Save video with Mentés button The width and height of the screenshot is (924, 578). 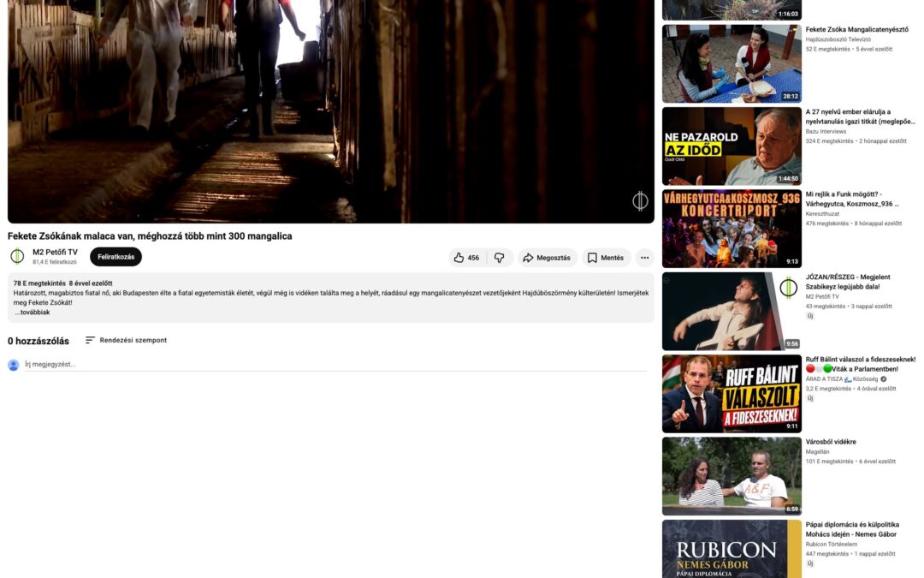click(x=607, y=258)
